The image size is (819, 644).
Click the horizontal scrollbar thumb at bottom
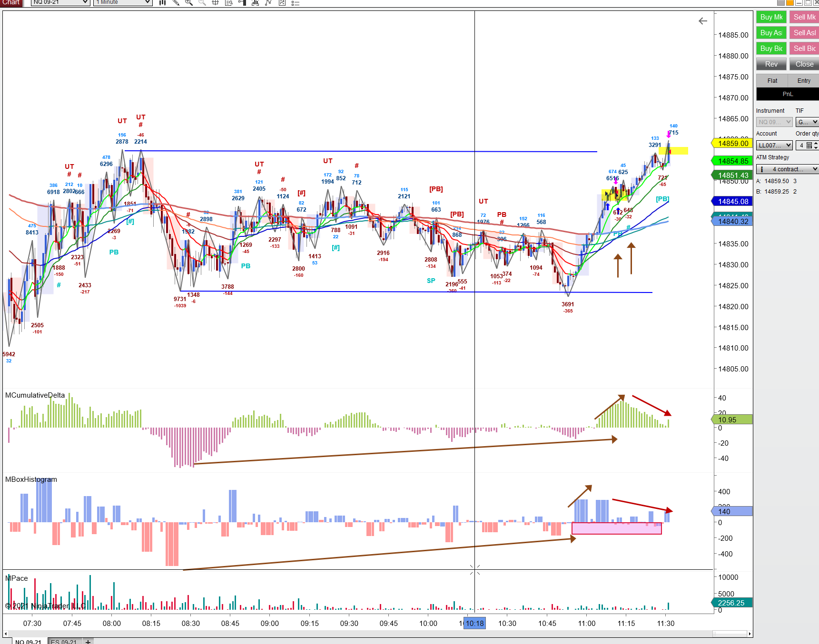(730, 634)
